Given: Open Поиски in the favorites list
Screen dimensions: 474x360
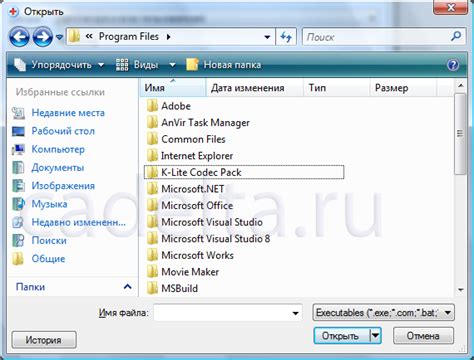Looking at the screenshot, I should point(49,240).
